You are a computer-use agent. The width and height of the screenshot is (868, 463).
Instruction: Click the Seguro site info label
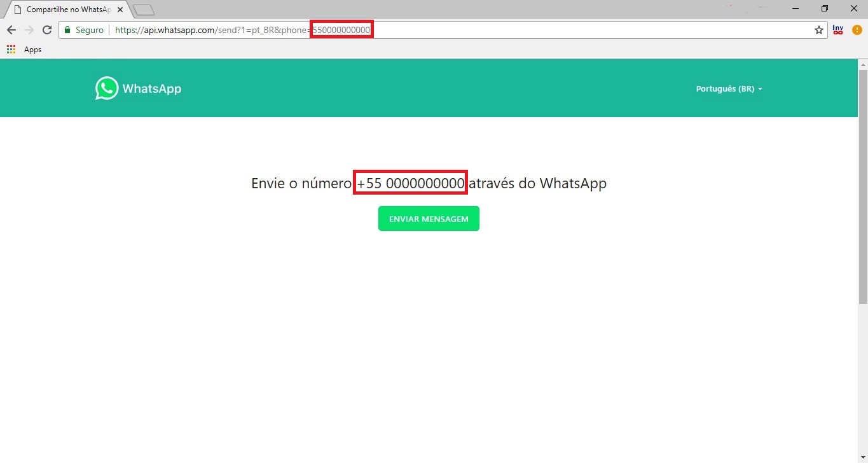90,30
